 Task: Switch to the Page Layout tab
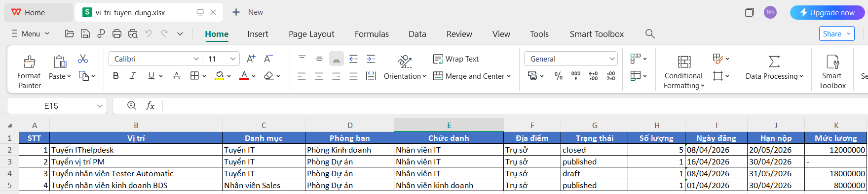(311, 34)
